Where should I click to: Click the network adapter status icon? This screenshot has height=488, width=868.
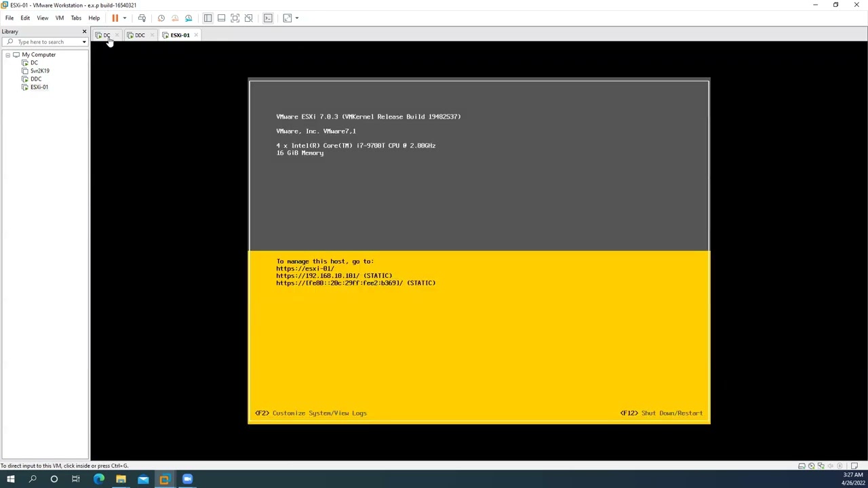coord(821,466)
